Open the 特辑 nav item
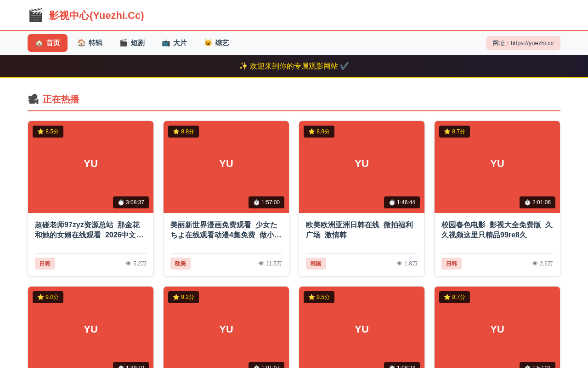Screen dimensions: 588x368 tap(90, 43)
